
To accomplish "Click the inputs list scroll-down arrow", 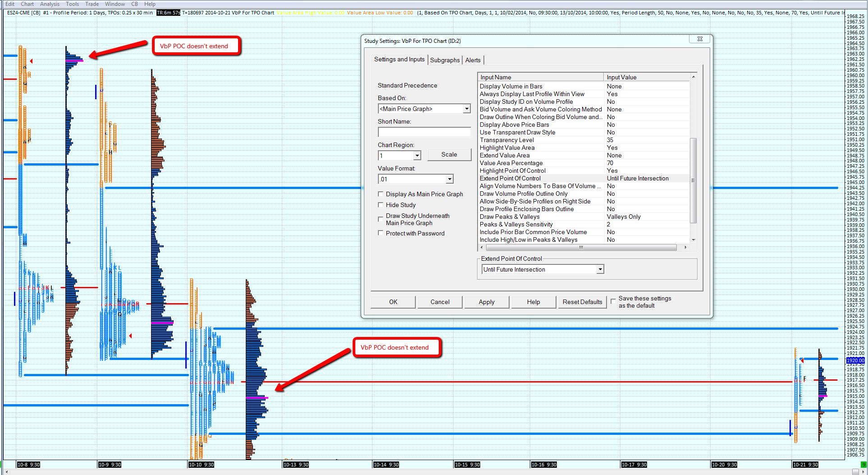I will (x=693, y=240).
